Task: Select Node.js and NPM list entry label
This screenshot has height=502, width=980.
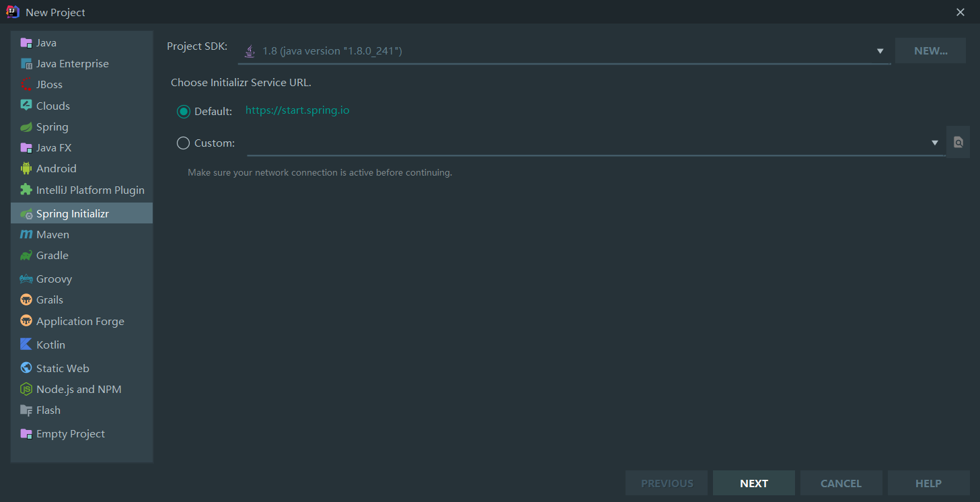Action: click(79, 390)
